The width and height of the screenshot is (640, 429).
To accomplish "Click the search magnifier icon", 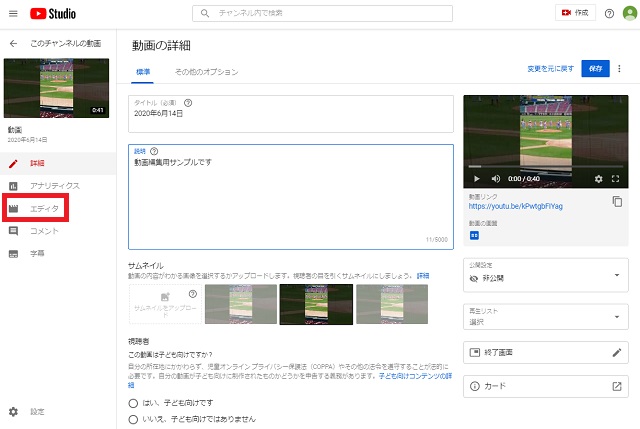I will point(205,13).
